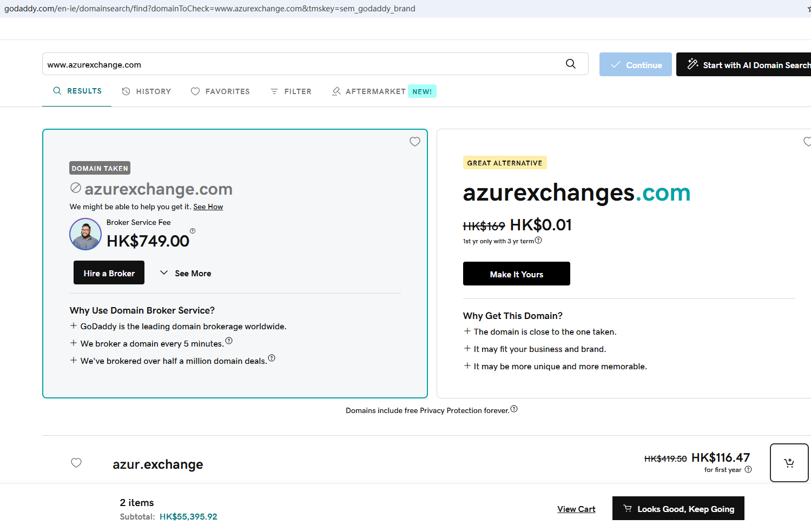This screenshot has height=532, width=811.
Task: Expand 'It may fit your business and brand'
Action: [467, 349]
